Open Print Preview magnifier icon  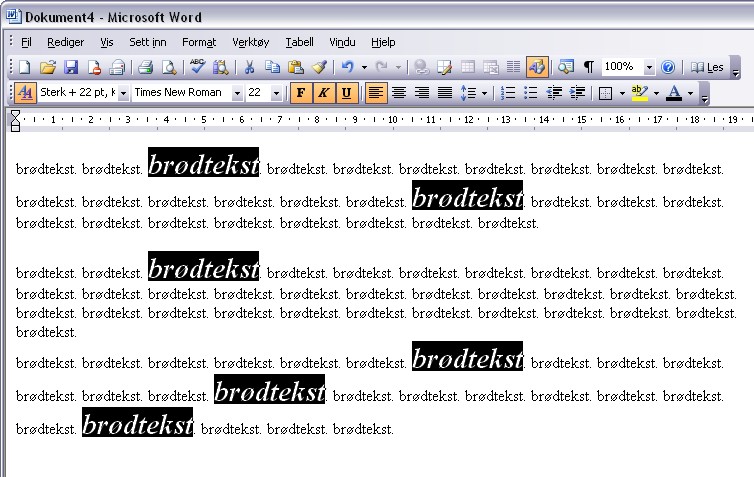169,67
